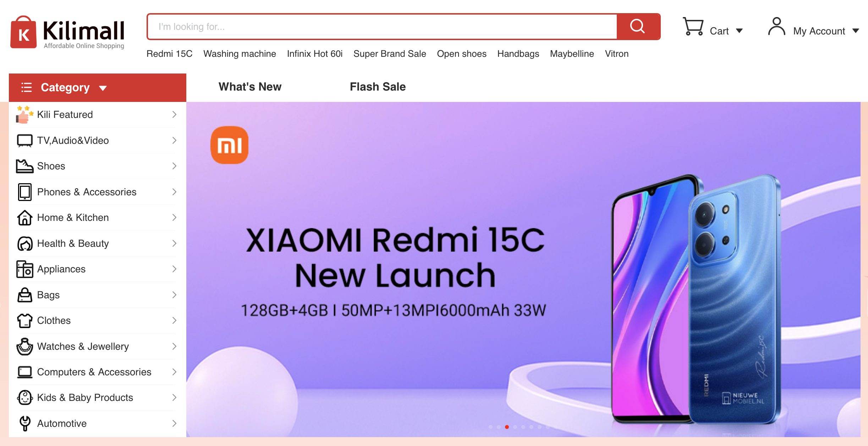Expand the Category dropdown menu
This screenshot has width=868, height=446.
[98, 88]
